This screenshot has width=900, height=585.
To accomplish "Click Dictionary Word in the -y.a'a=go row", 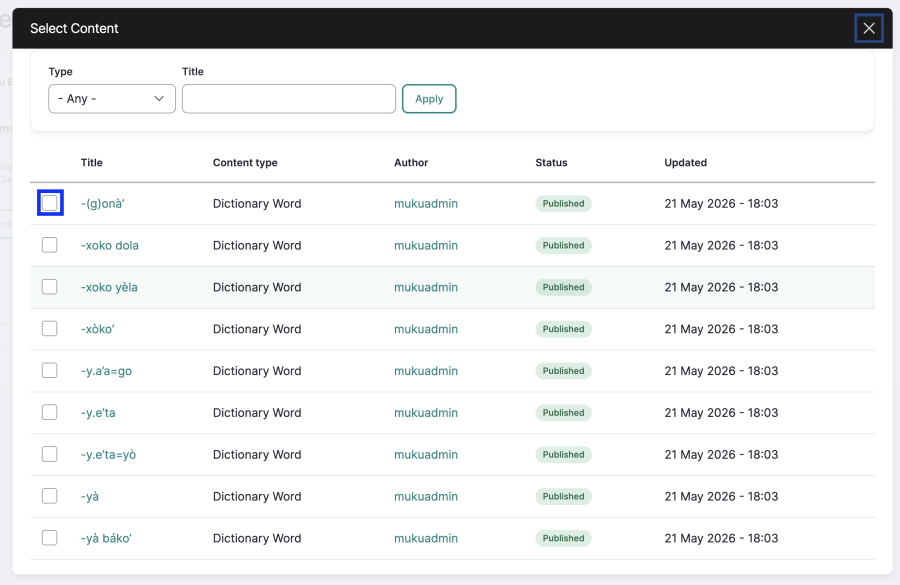I will coord(257,371).
